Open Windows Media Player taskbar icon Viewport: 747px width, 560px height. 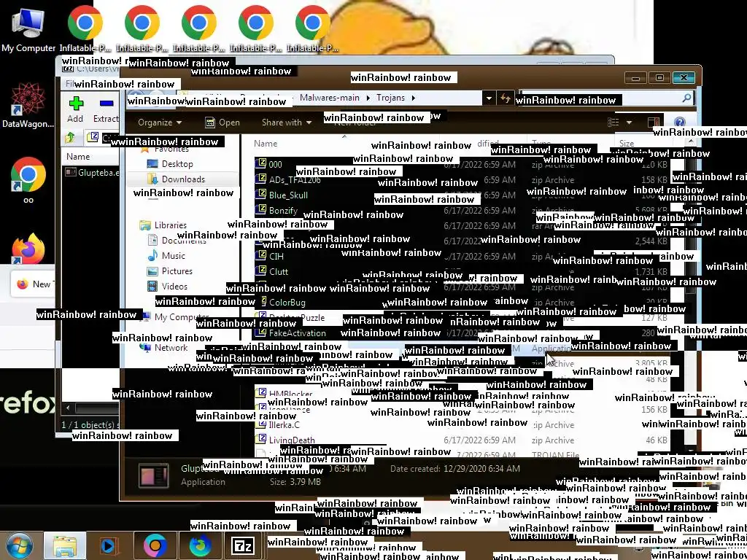pyautogui.click(x=109, y=545)
